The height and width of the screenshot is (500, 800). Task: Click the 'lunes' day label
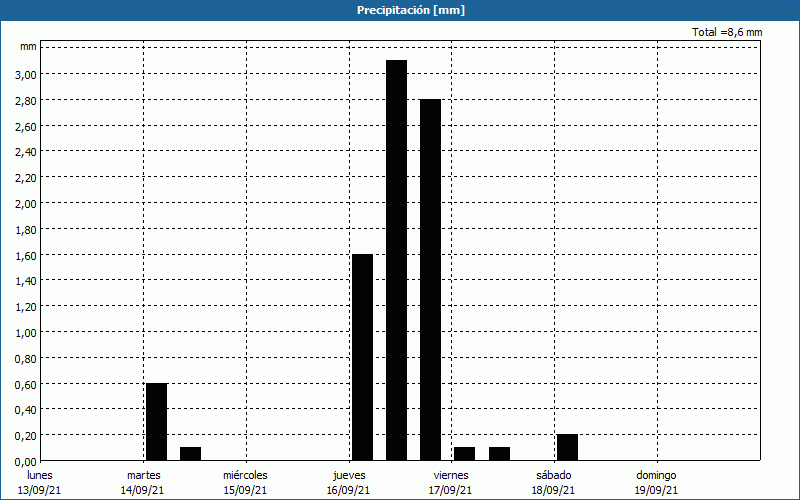click(40, 475)
